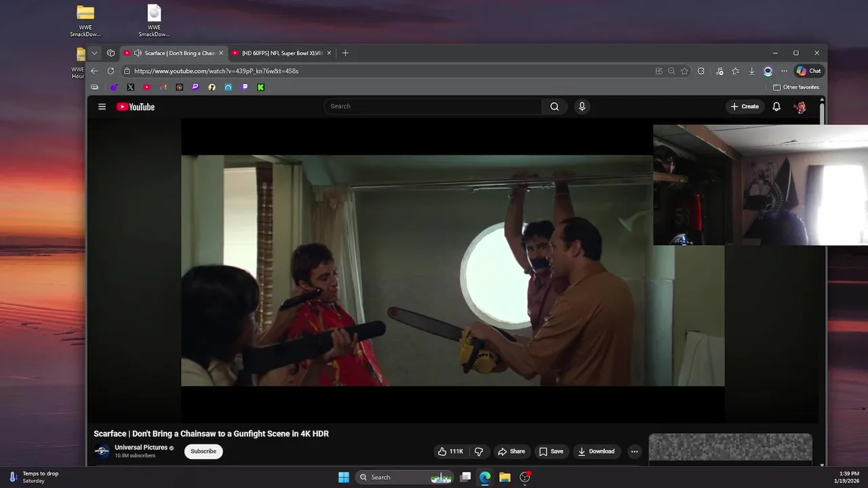
Task: Open Copilot Chat button
Action: 808,70
